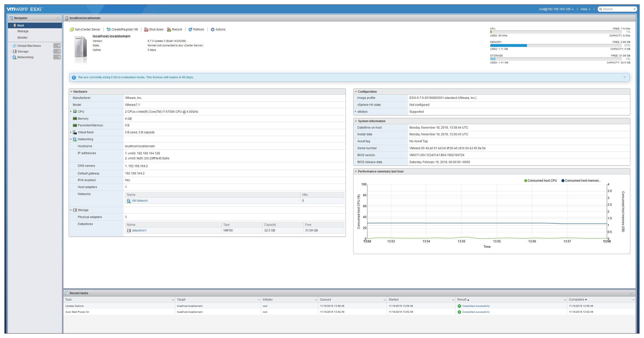Open Networking in Navigator

tap(25, 57)
